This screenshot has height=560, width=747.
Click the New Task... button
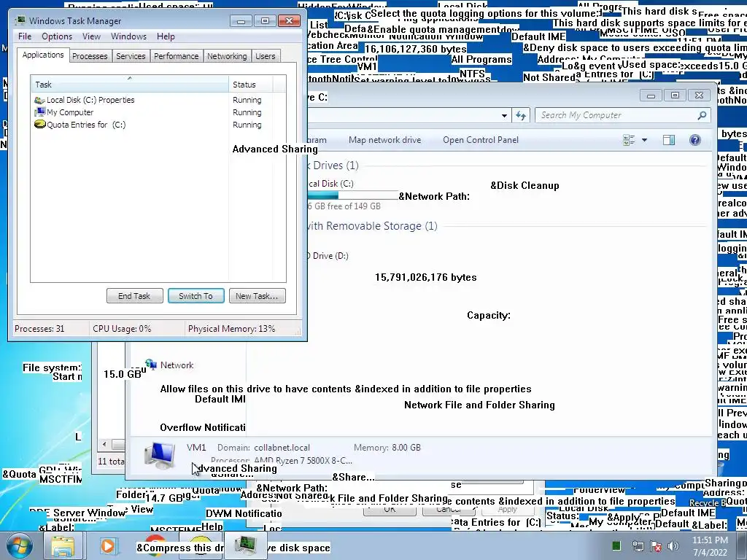pyautogui.click(x=258, y=296)
